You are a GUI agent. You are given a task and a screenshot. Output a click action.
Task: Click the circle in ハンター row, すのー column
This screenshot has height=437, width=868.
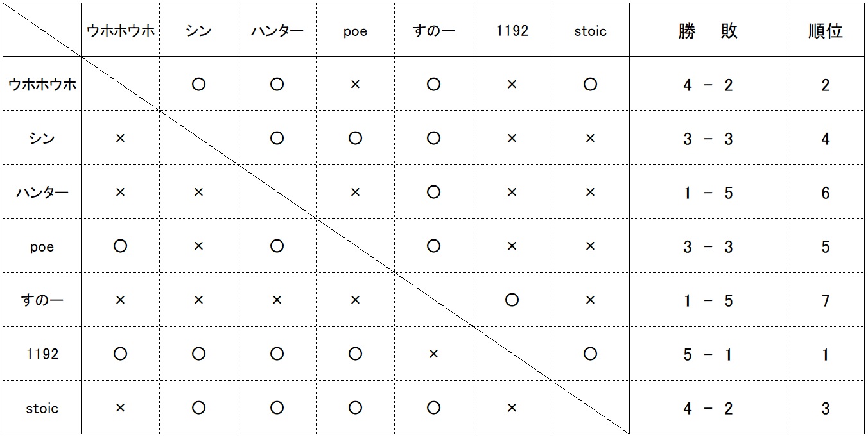point(433,192)
